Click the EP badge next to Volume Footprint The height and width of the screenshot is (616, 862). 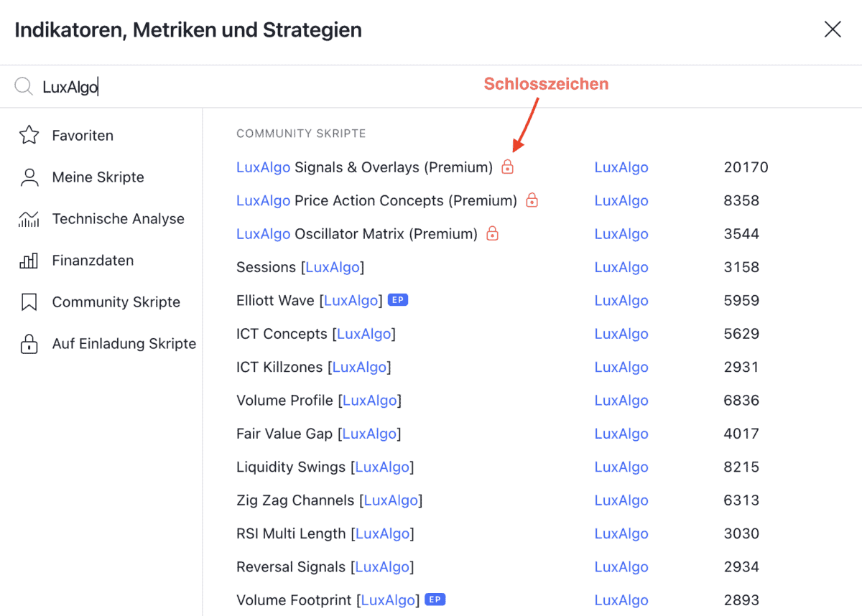click(435, 599)
